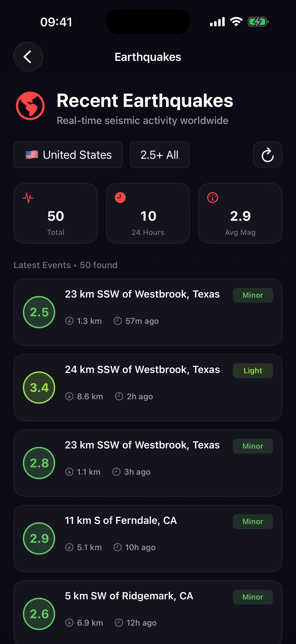Image resolution: width=296 pixels, height=644 pixels.
Task: Open the 2.5+ All magnitude filter
Action: coord(159,155)
